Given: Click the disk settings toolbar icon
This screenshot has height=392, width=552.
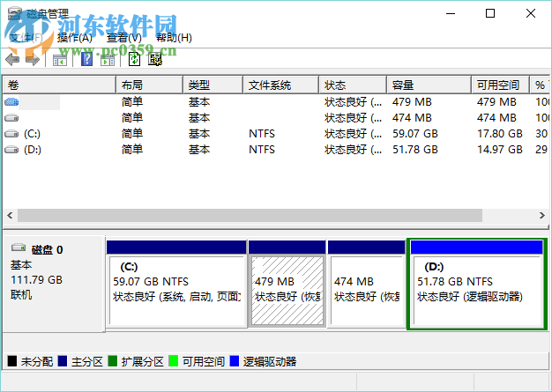Looking at the screenshot, I should click(x=155, y=59).
